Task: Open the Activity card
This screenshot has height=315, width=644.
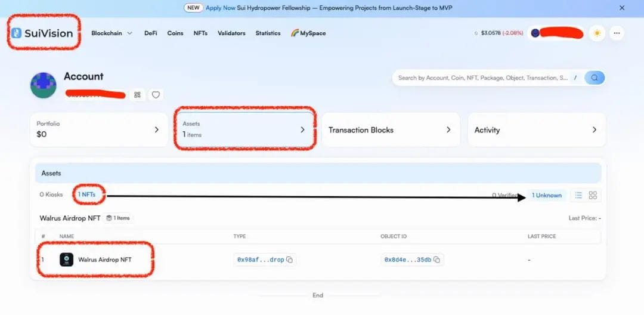Action: (537, 130)
